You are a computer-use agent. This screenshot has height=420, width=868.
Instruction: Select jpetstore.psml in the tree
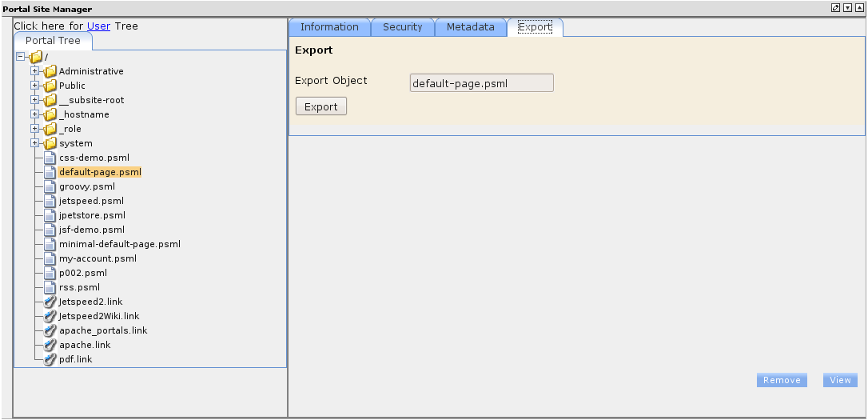92,215
